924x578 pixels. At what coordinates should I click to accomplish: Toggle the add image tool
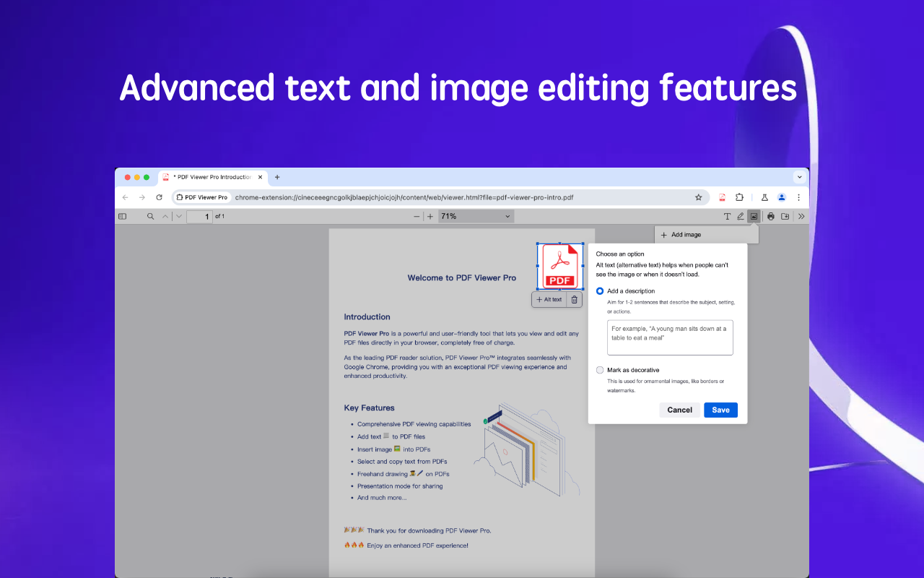click(754, 216)
